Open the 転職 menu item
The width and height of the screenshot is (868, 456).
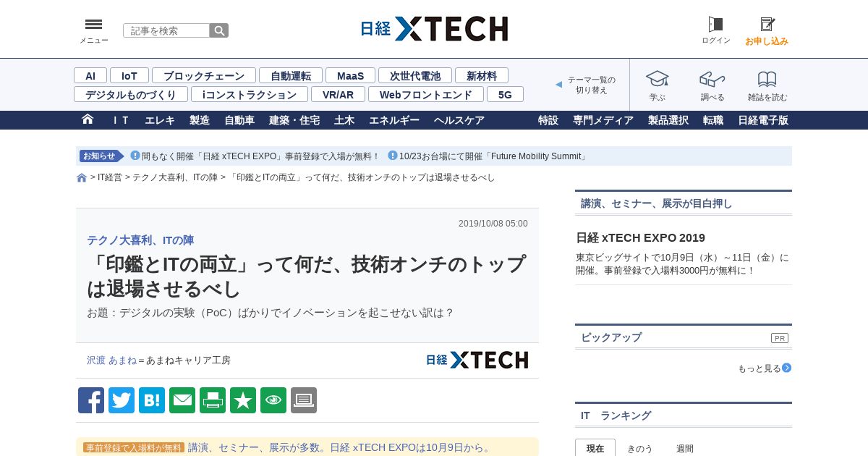coord(713,120)
